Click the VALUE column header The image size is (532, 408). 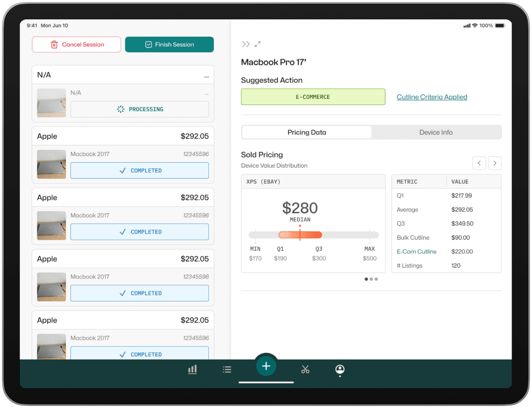(460, 182)
